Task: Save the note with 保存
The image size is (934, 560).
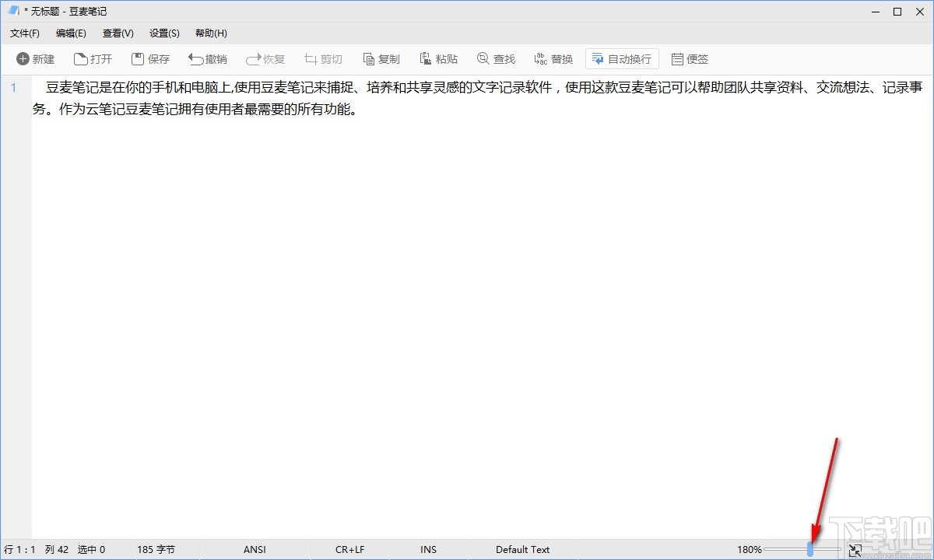Action: (x=150, y=59)
